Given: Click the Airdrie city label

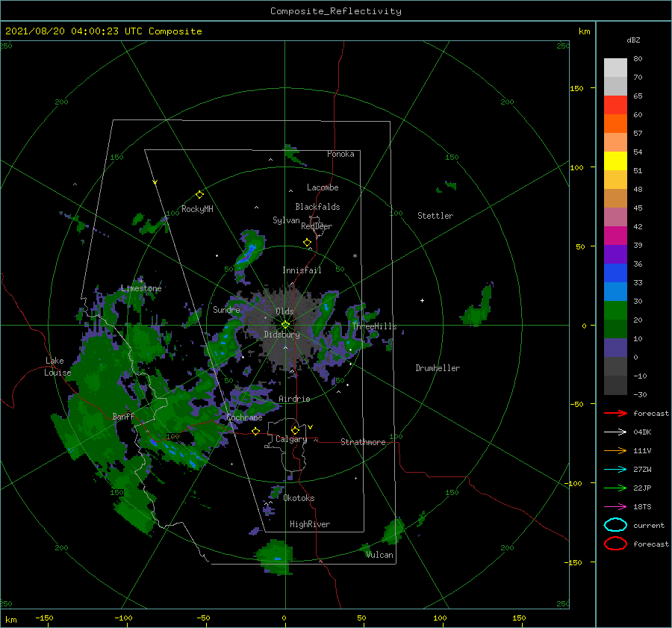Looking at the screenshot, I should click(294, 399).
